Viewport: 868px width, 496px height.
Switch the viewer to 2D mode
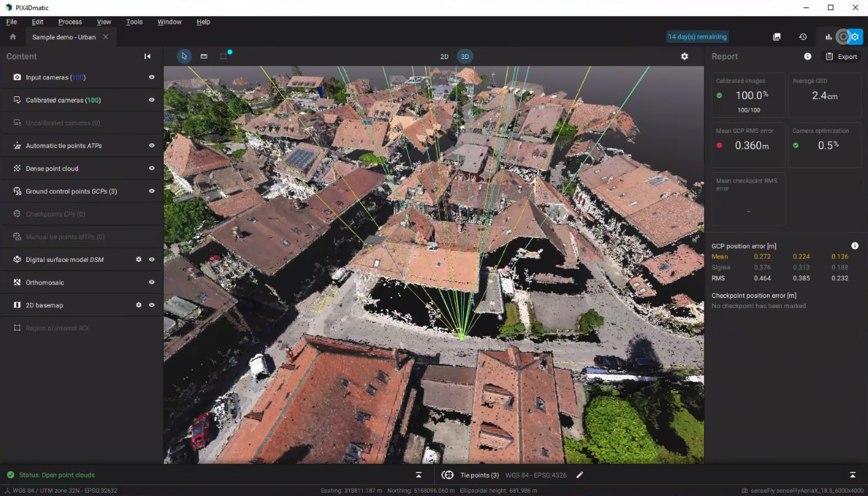click(444, 56)
